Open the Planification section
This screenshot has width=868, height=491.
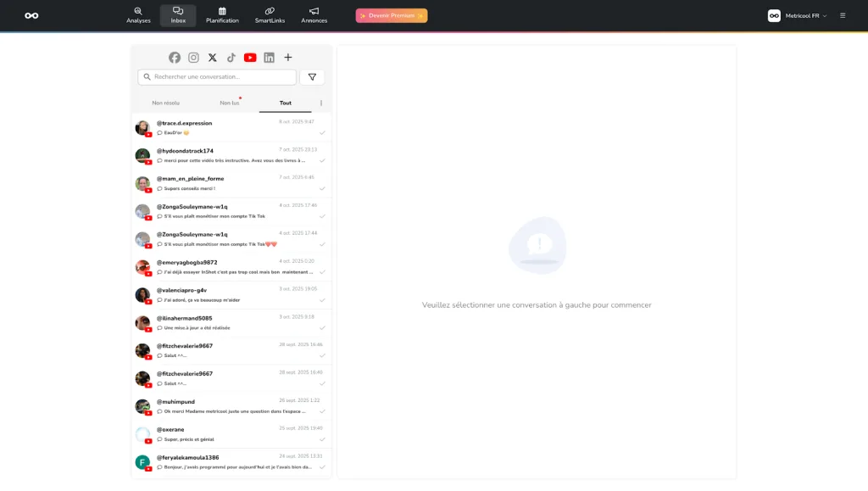222,15
